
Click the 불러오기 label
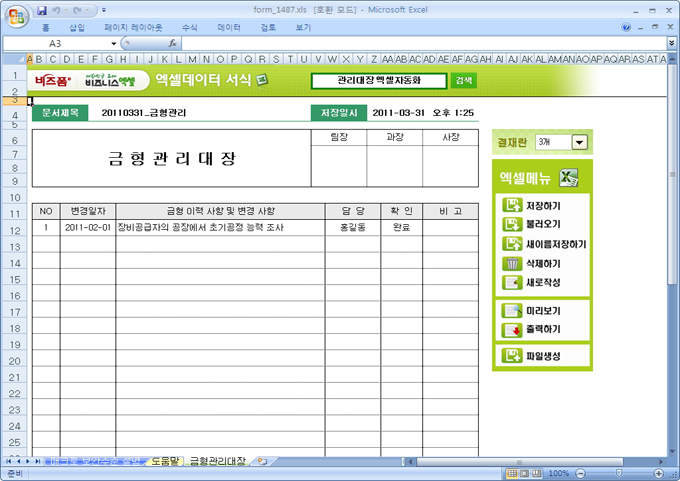543,224
